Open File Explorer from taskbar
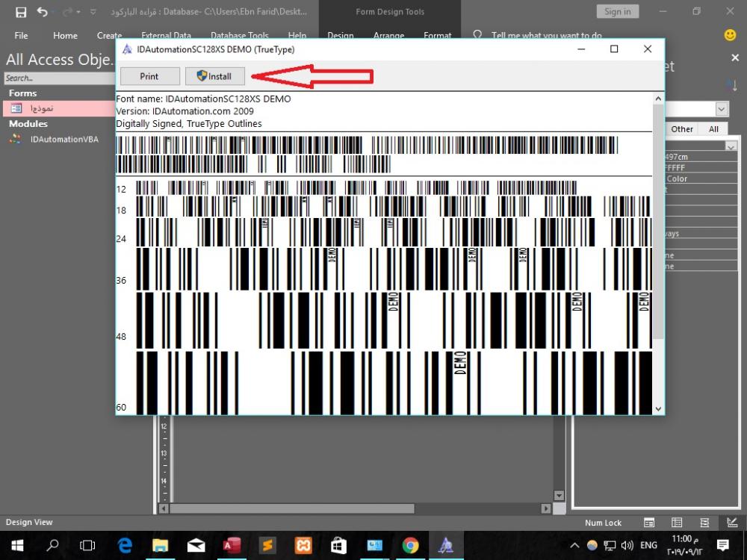Viewport: 747px width, 560px height. (x=161, y=545)
